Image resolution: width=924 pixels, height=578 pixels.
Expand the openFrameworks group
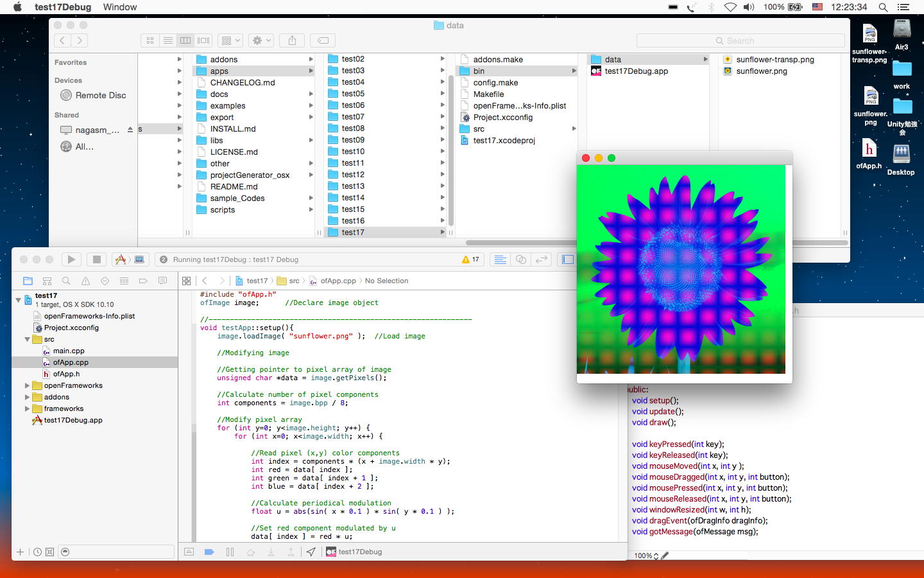pos(27,386)
